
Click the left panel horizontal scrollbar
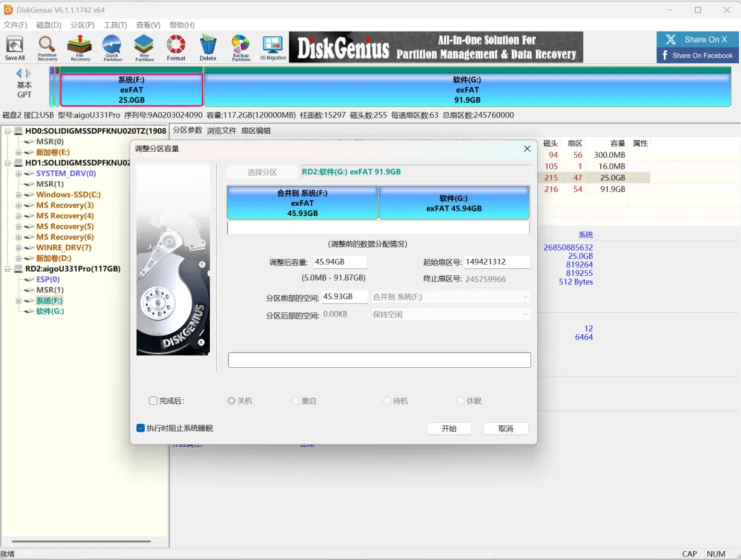[x=81, y=541]
